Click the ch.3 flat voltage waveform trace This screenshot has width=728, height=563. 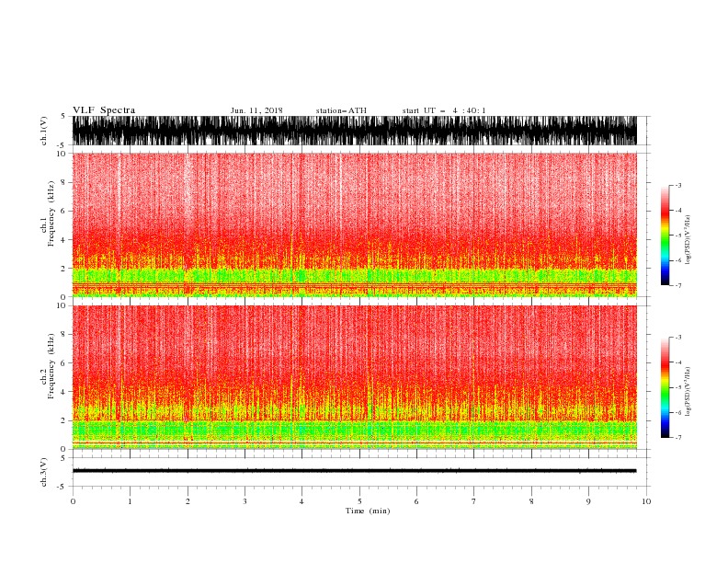tap(354, 471)
